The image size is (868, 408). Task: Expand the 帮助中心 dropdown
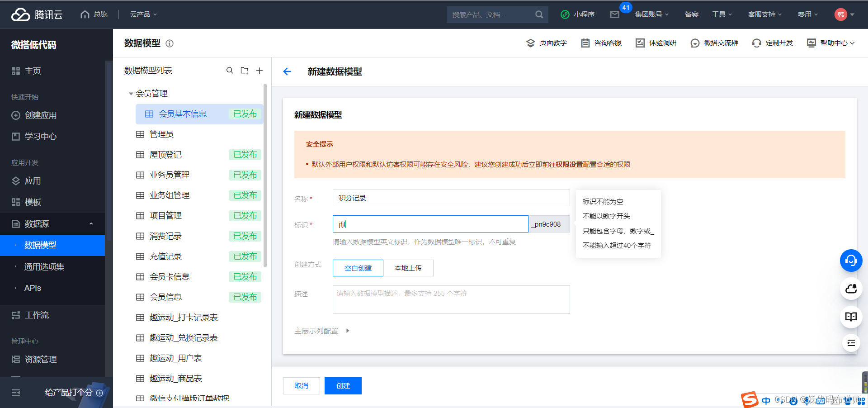(x=831, y=43)
